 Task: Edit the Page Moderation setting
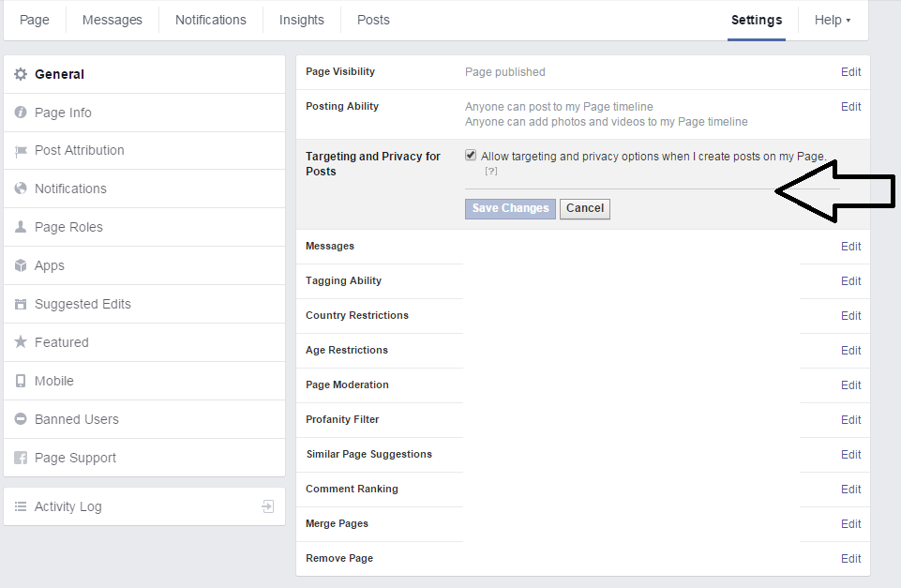click(851, 385)
